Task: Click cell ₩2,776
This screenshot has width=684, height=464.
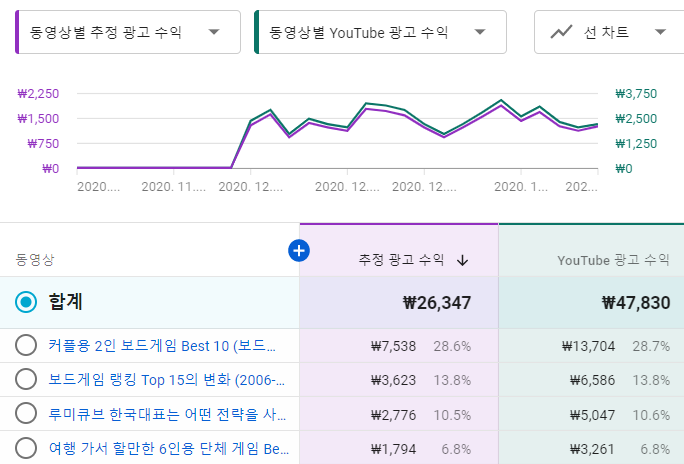Action: (x=393, y=415)
